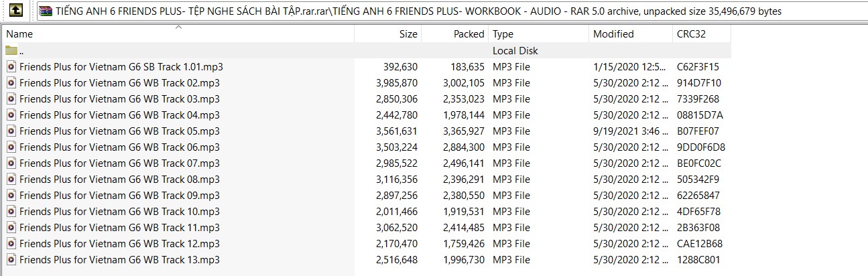
Task: Sort by the CRC32 column header
Action: pos(702,33)
